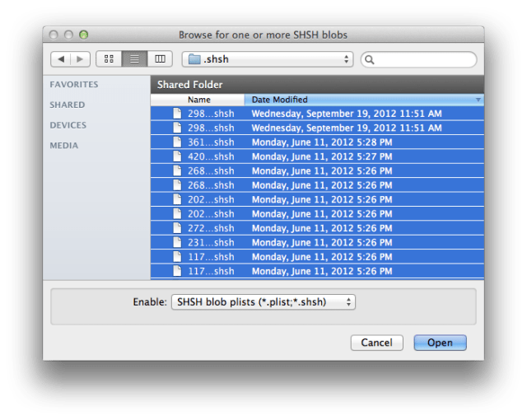Click the file icon beside 231...shsh

click(177, 243)
